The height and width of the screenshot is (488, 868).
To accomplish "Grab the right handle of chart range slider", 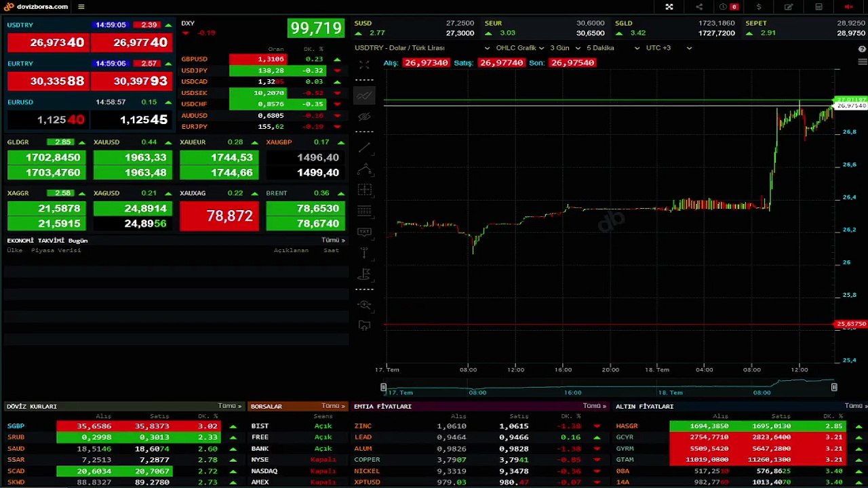I will (834, 388).
